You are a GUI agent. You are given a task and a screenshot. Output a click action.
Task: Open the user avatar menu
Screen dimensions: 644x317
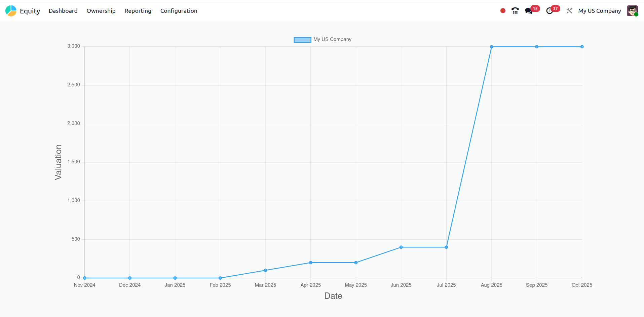(632, 11)
